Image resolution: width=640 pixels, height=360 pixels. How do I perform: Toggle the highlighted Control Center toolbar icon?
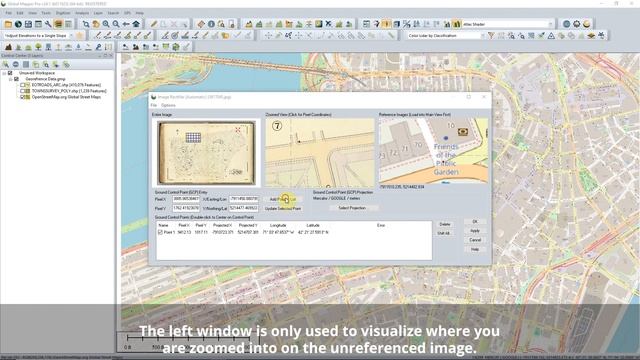(x=58, y=24)
